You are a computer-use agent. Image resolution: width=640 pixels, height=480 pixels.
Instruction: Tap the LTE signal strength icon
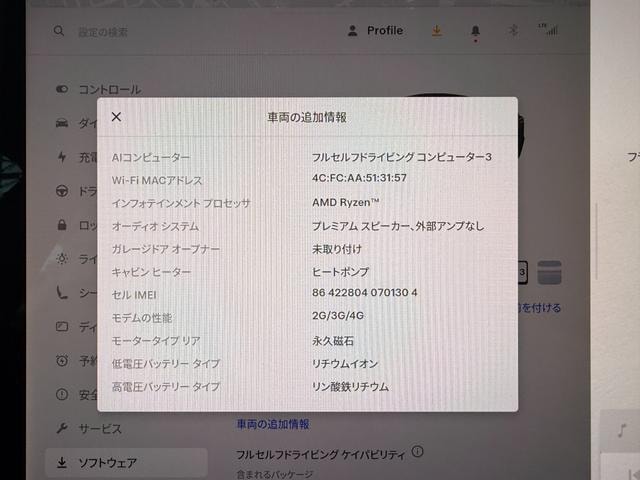[548, 29]
